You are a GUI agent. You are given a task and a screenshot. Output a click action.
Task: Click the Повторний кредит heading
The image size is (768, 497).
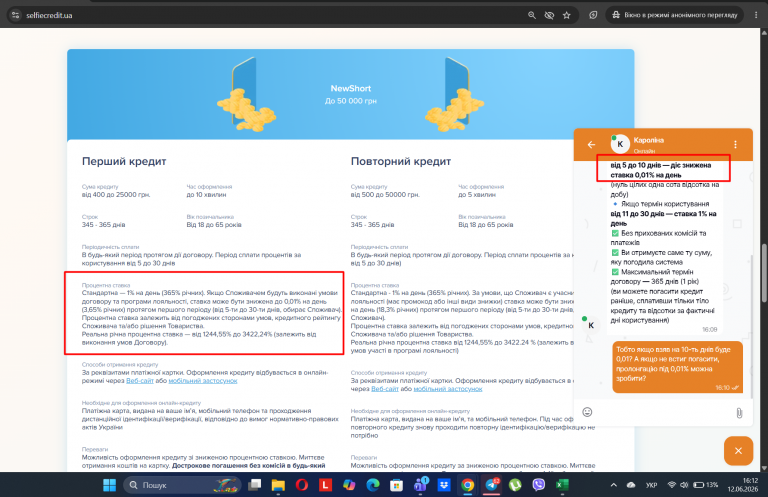[x=401, y=161]
